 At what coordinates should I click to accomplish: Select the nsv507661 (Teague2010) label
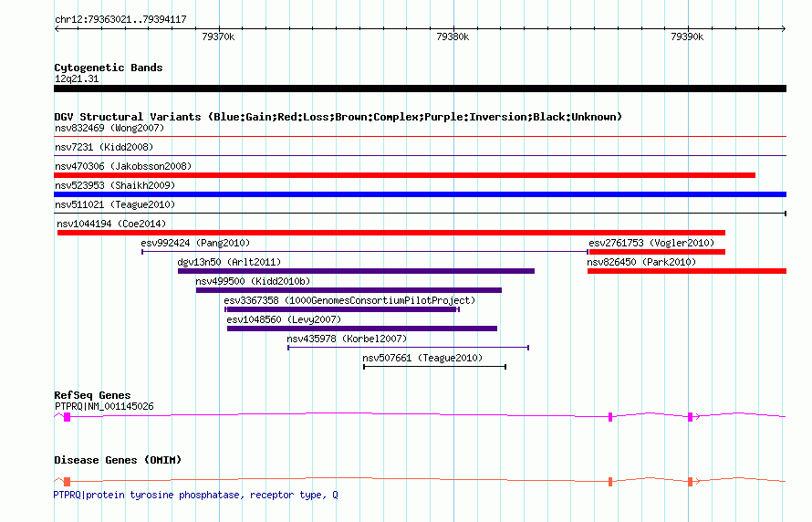pos(422,358)
